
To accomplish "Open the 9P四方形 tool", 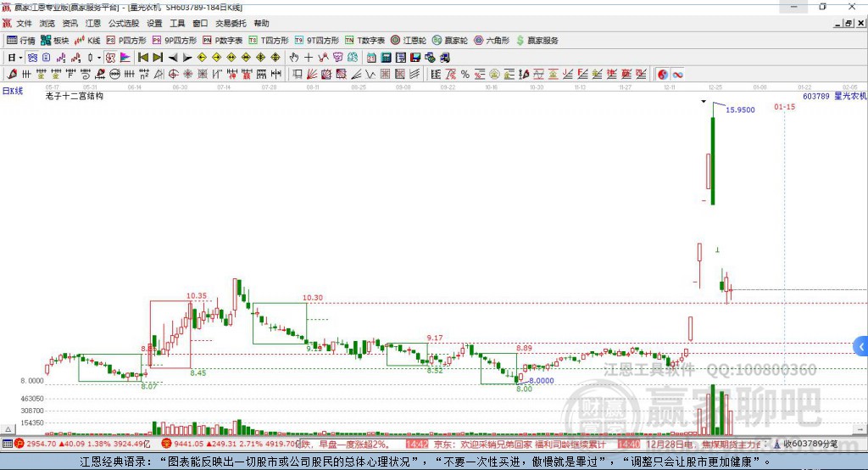I will click(175, 41).
